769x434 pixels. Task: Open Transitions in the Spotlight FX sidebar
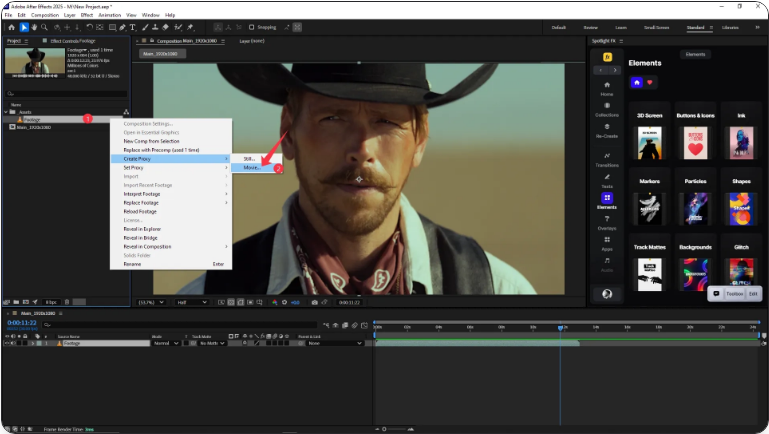[x=607, y=157]
